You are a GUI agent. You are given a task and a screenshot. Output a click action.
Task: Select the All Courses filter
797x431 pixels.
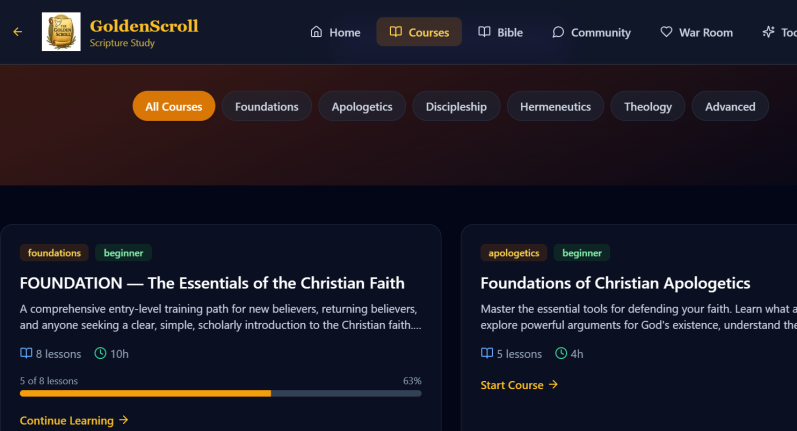[x=173, y=106]
